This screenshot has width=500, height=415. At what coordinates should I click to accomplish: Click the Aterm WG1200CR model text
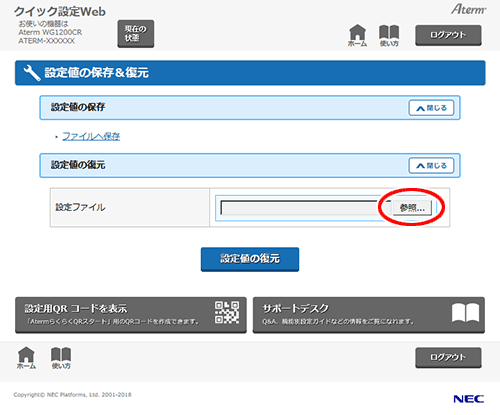(x=50, y=32)
